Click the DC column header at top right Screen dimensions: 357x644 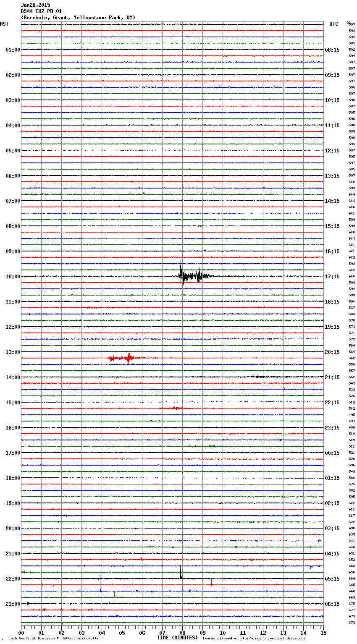[x=349, y=22]
